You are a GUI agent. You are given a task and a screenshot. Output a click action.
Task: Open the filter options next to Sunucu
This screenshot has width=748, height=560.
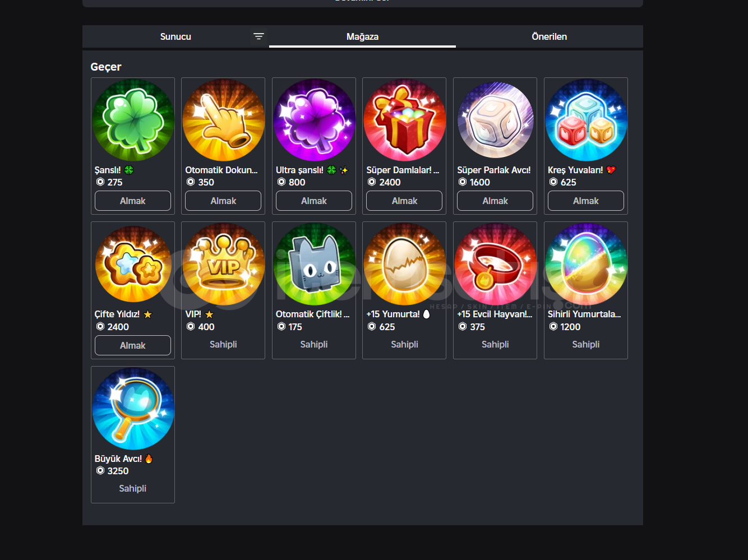tap(258, 36)
